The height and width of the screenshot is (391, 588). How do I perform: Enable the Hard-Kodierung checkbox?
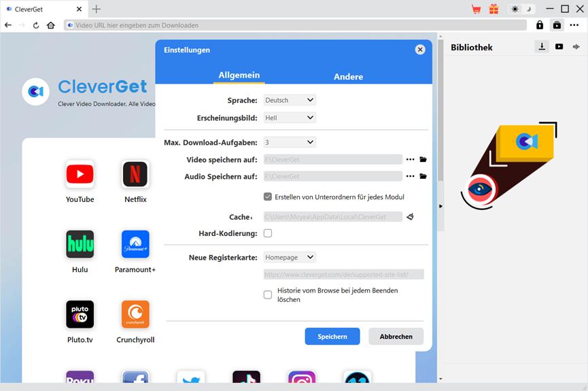tap(268, 233)
